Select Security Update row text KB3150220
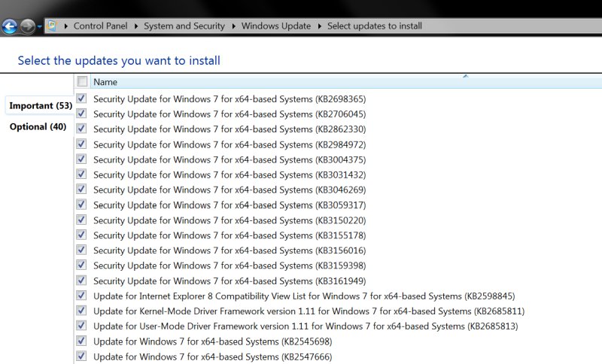The image size is (602, 364). [230, 220]
